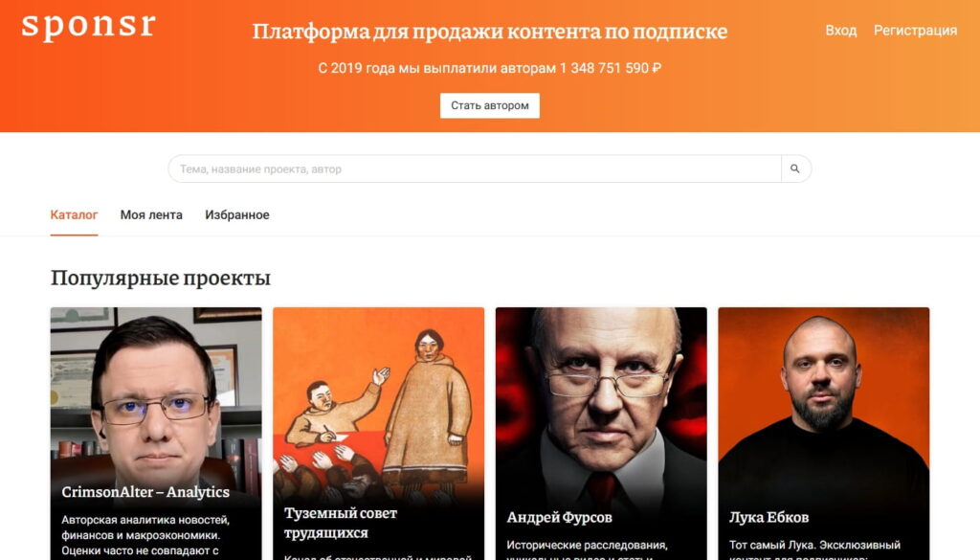The height and width of the screenshot is (560, 980).
Task: Open the Туземный совет трудящихся project card
Action: (x=379, y=434)
